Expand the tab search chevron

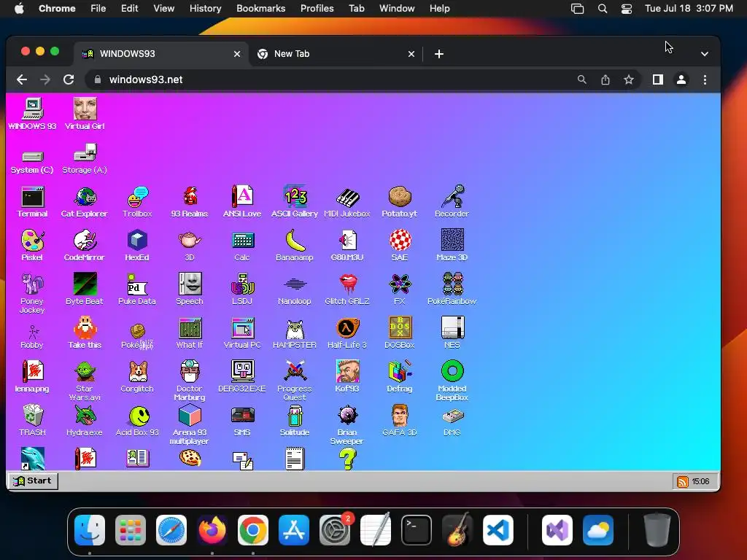pos(704,54)
